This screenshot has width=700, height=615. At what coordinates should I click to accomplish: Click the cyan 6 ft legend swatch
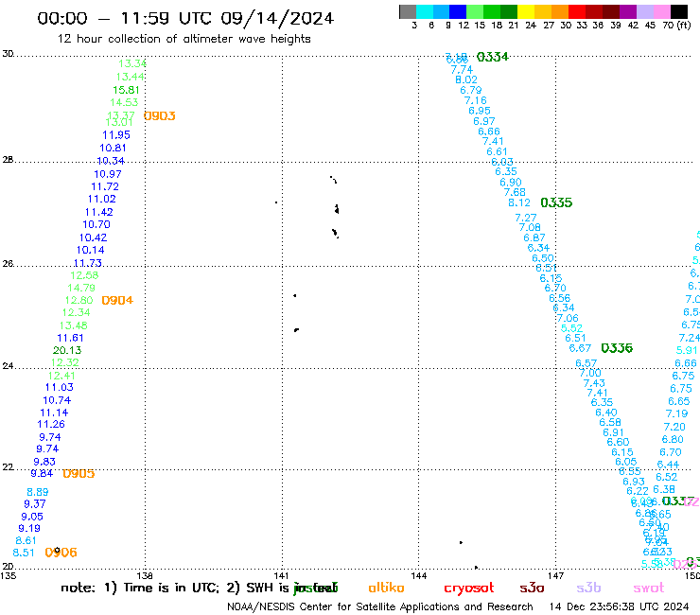pyautogui.click(x=425, y=11)
